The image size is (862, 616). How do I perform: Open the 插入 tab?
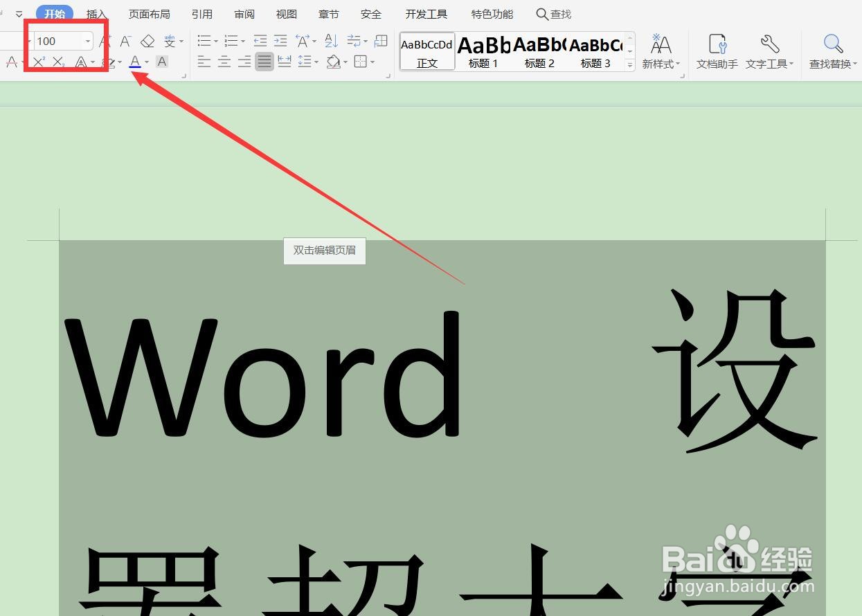coord(97,14)
